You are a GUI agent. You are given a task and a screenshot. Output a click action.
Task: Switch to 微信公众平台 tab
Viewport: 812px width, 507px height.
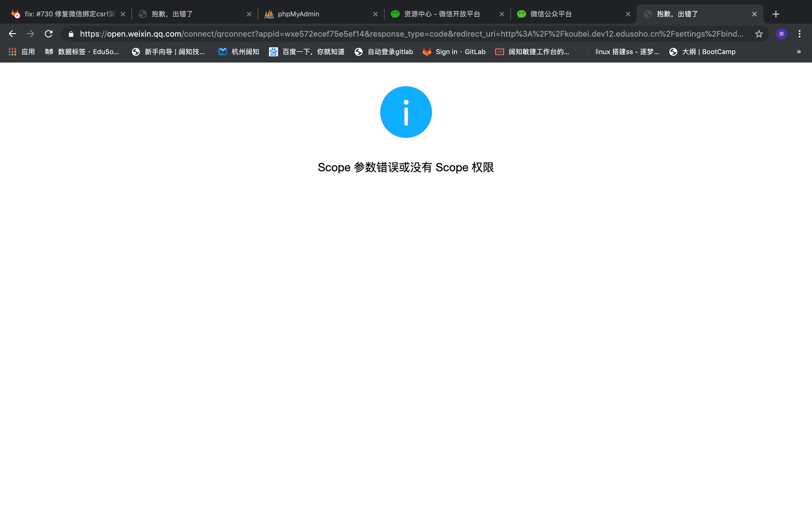pyautogui.click(x=551, y=14)
